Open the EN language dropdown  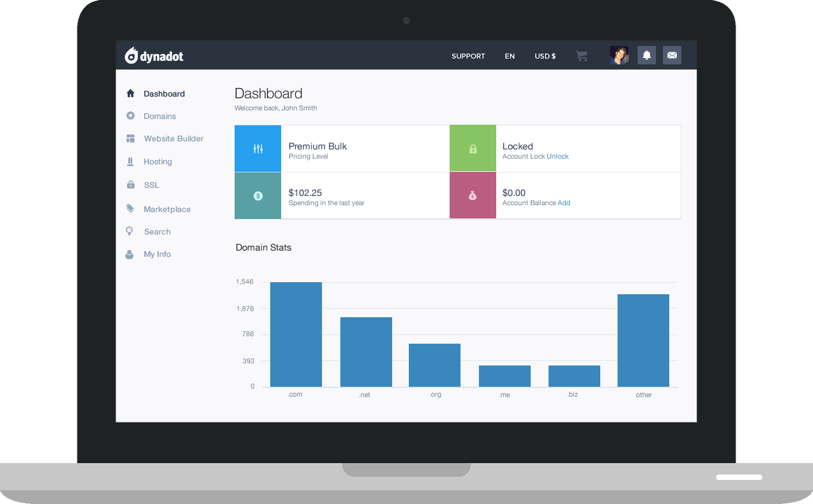pos(509,56)
